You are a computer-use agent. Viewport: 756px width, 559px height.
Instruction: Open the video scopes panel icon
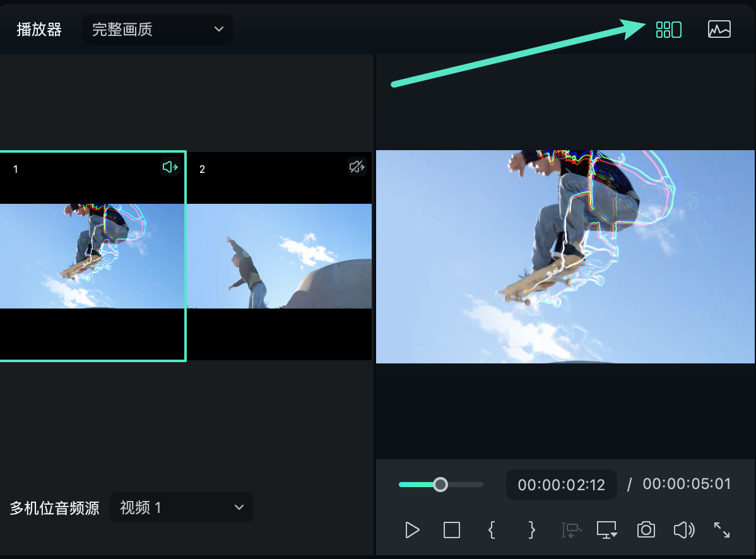(719, 29)
